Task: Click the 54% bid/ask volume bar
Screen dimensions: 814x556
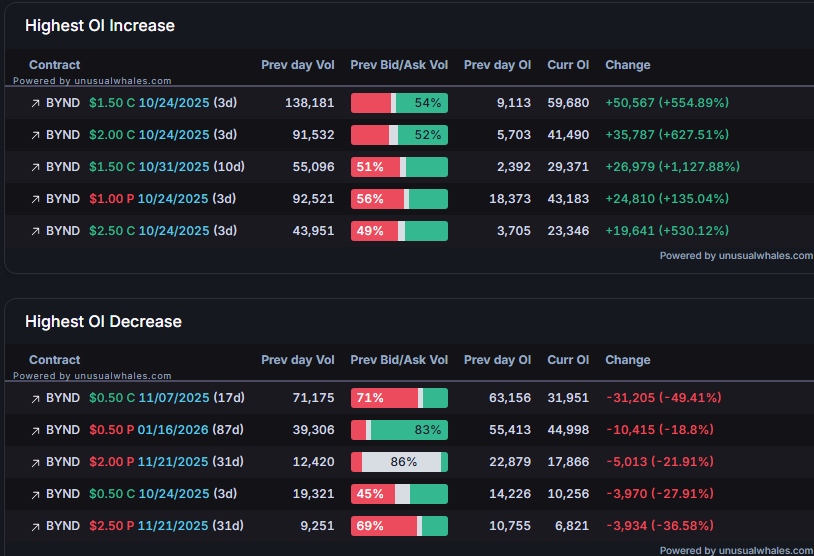Action: click(x=399, y=103)
